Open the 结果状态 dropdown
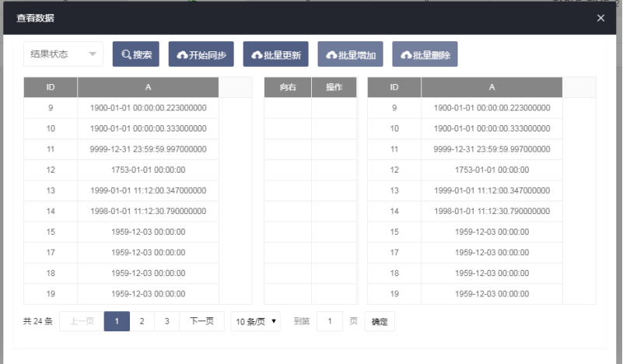 (x=63, y=54)
